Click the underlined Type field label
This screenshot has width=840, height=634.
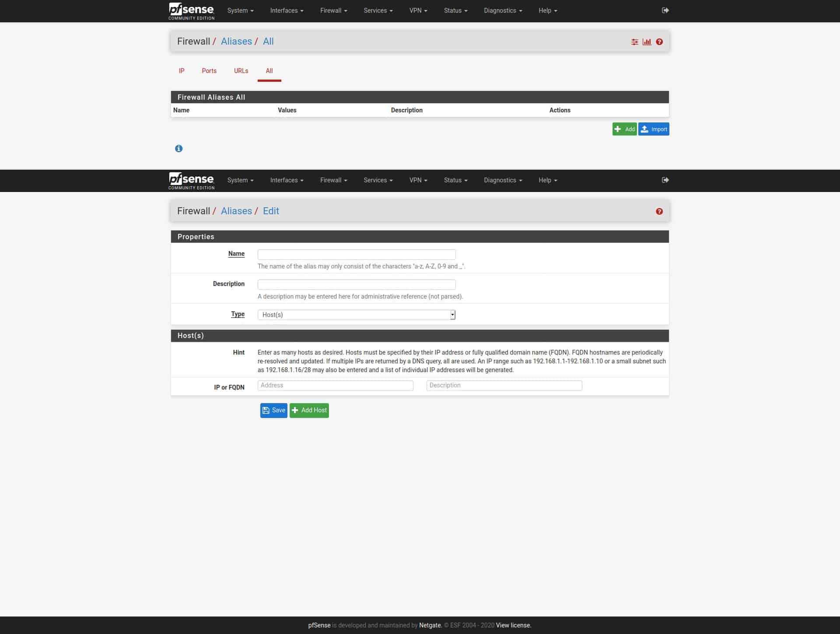(238, 314)
